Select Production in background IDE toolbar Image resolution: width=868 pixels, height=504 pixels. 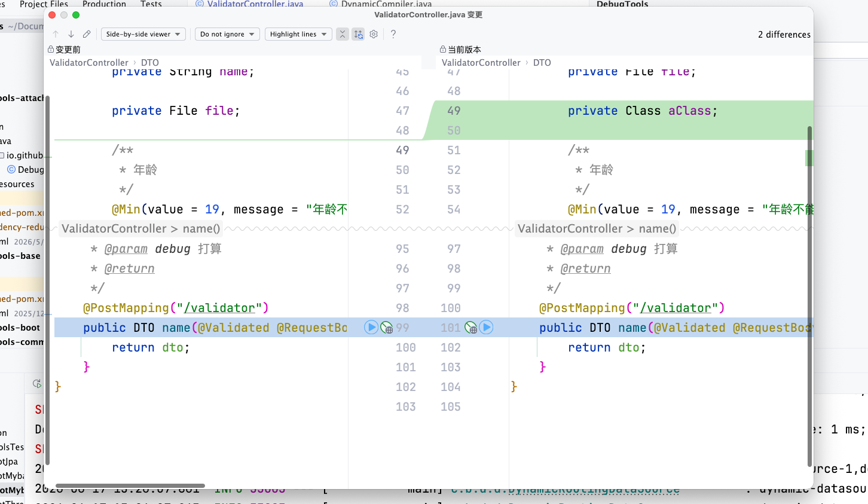point(104,4)
